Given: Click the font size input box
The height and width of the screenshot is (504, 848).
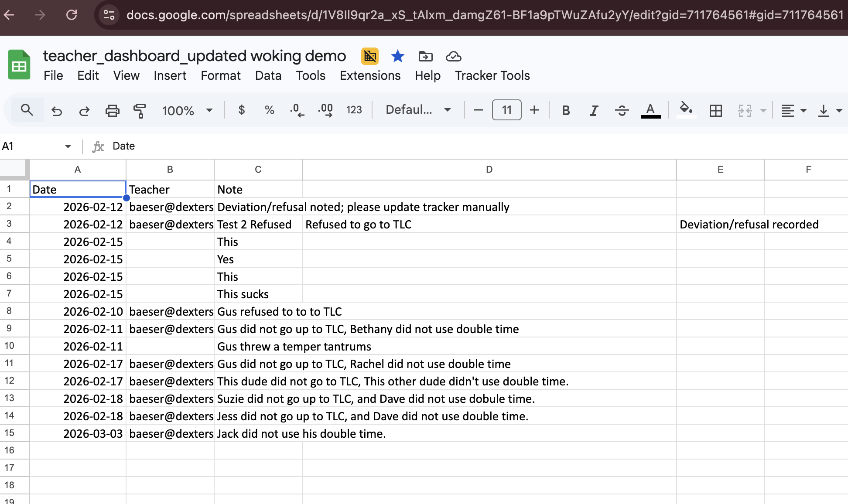Looking at the screenshot, I should (x=506, y=110).
